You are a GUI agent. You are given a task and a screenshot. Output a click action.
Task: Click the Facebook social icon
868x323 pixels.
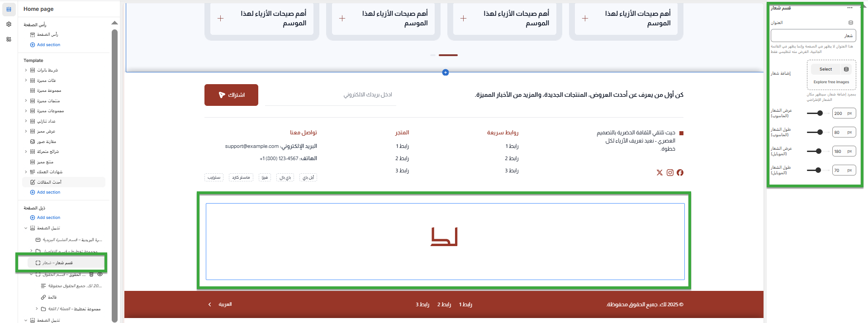tap(680, 172)
